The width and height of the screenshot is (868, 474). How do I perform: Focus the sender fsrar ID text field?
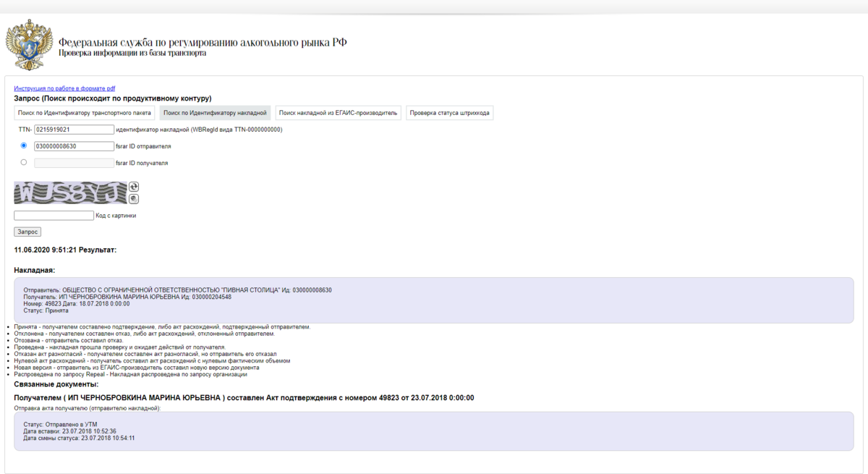(x=74, y=146)
